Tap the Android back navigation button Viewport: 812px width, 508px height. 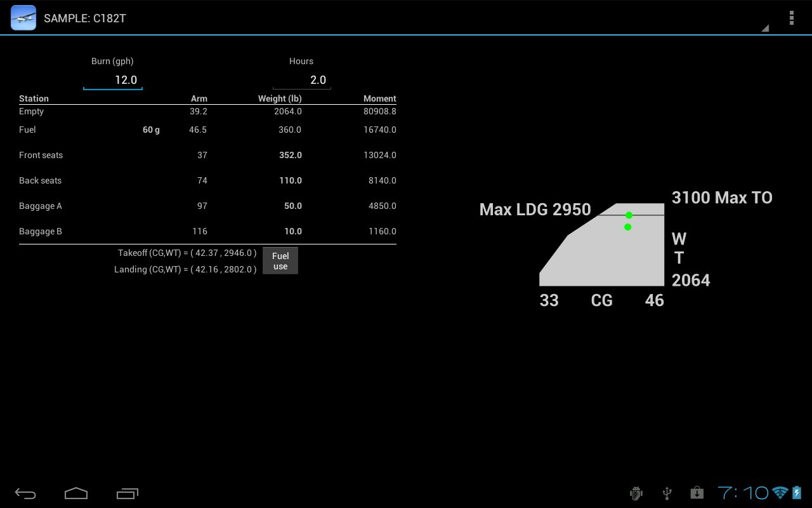tap(25, 493)
